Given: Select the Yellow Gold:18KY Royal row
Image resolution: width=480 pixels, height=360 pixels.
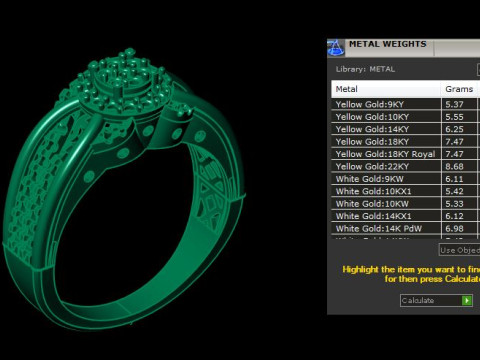Looking at the screenshot, I should click(x=406, y=154).
